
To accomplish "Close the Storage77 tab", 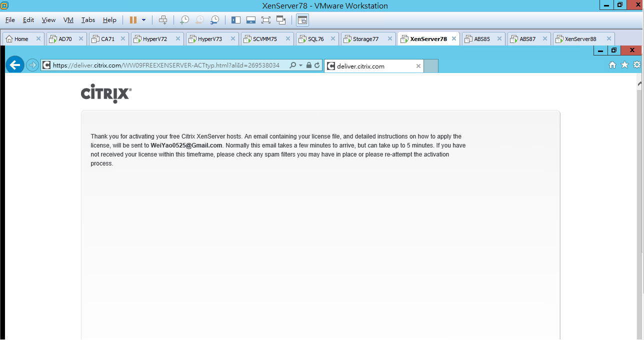I will 390,39.
